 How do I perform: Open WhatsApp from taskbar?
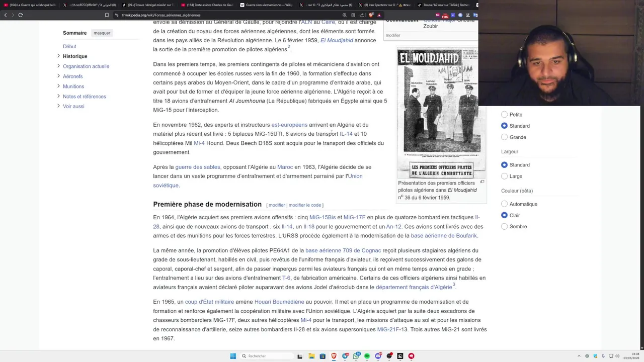tap(356, 356)
